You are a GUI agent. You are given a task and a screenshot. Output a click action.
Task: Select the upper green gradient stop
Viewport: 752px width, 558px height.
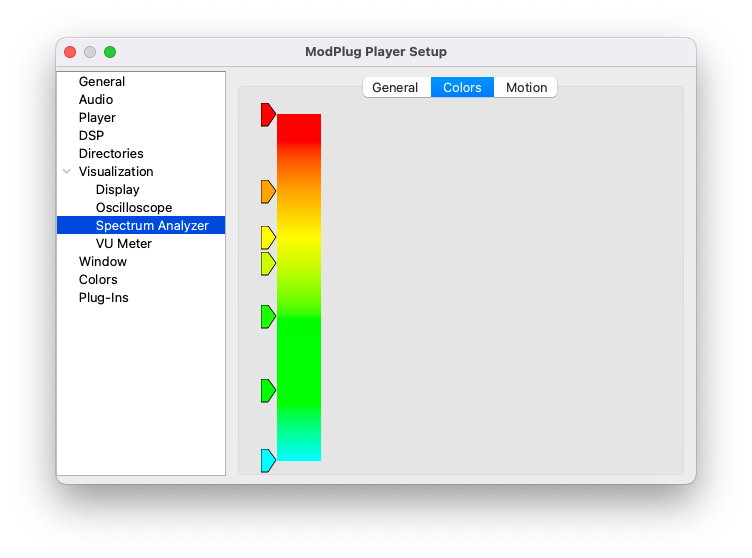(267, 317)
